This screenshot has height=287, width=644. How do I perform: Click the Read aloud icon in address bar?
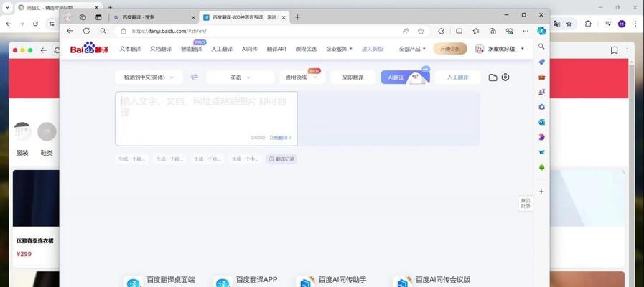(x=406, y=31)
